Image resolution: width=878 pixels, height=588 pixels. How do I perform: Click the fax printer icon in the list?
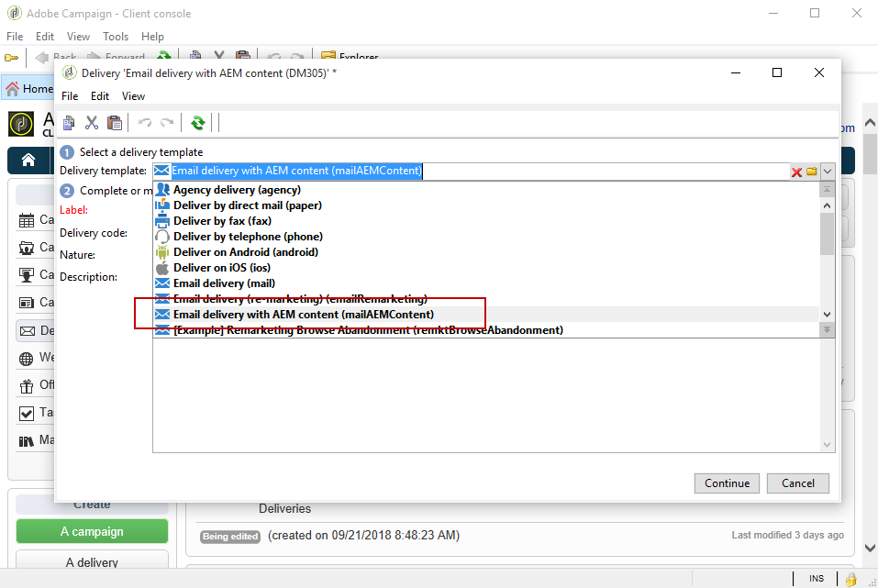pyautogui.click(x=162, y=221)
